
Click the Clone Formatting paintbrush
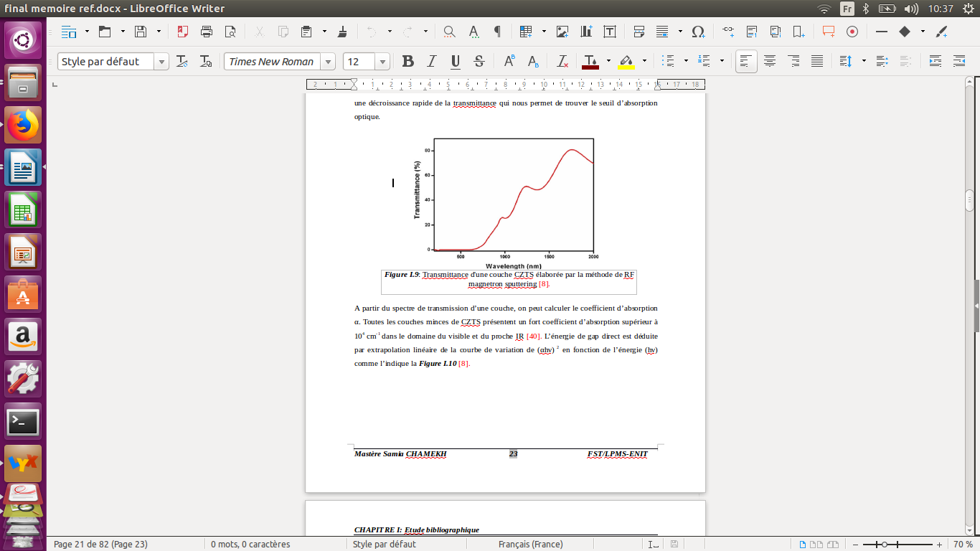[x=343, y=32]
